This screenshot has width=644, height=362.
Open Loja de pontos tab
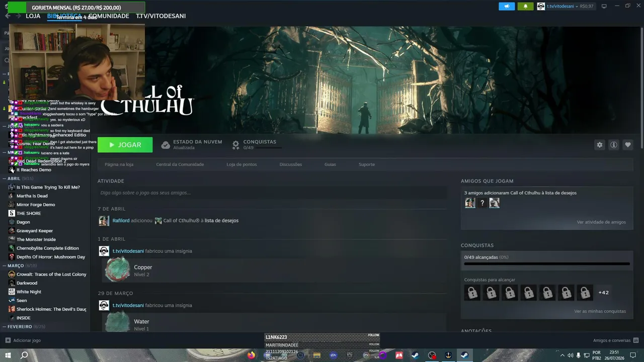(x=242, y=164)
